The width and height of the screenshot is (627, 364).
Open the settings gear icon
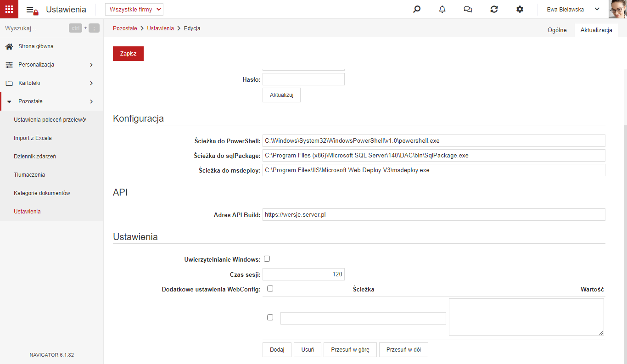coord(520,9)
